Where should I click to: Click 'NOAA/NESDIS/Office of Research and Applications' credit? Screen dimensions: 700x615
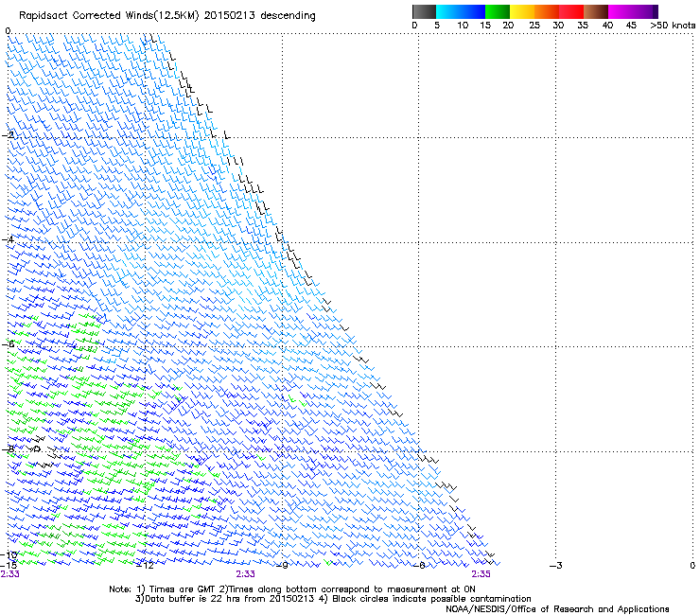click(x=557, y=609)
